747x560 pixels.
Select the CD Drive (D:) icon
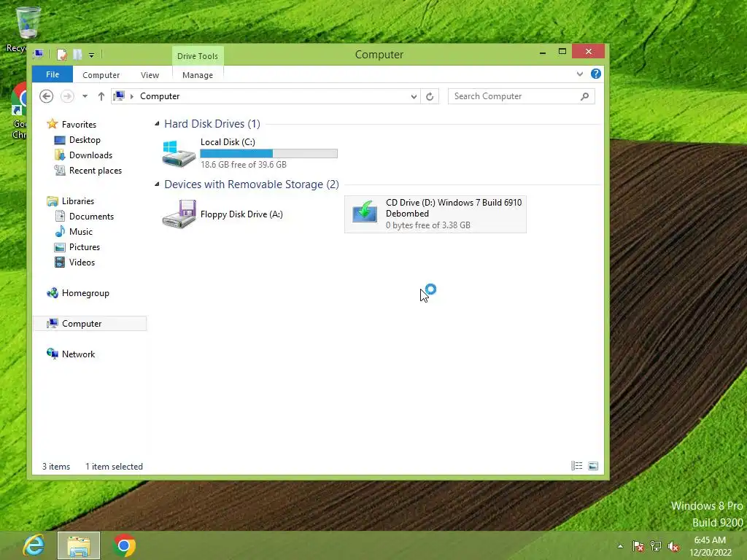click(365, 212)
